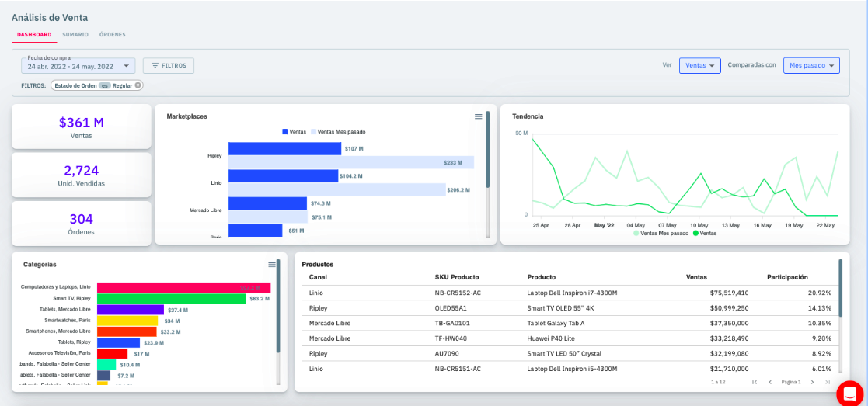Click Huawei P40 Lite product
This screenshot has width=868, height=406.
coord(551,338)
